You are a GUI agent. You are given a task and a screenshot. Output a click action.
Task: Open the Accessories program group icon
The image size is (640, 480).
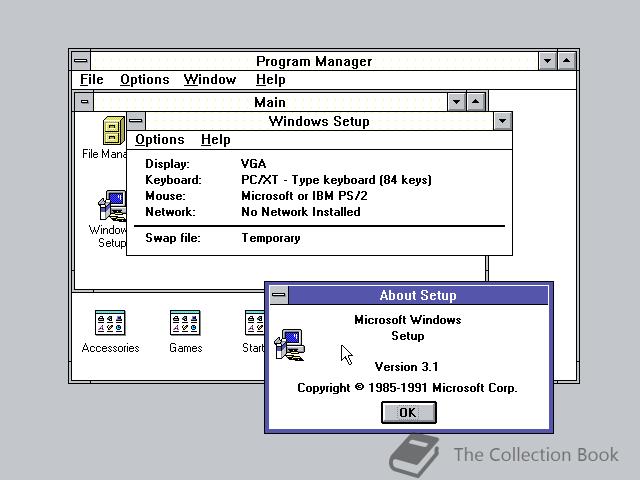pyautogui.click(x=110, y=322)
